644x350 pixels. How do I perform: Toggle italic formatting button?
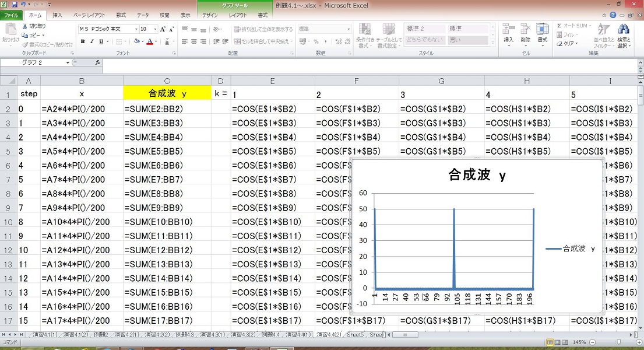coord(92,41)
